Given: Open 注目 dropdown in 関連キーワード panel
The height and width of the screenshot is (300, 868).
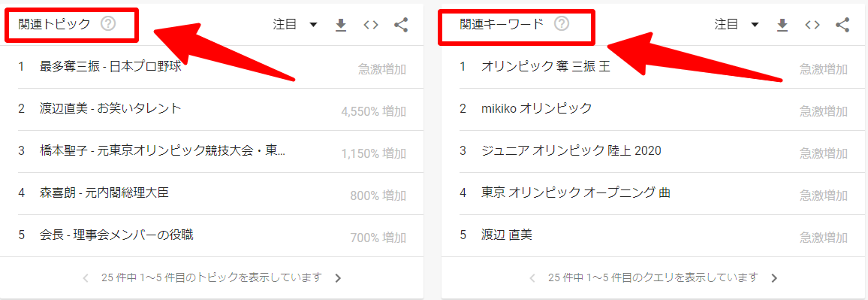Looking at the screenshot, I should pos(737,24).
